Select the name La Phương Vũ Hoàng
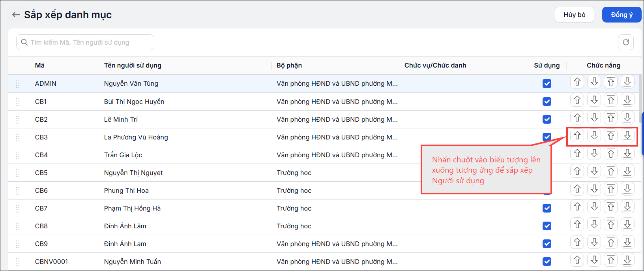 coord(136,137)
